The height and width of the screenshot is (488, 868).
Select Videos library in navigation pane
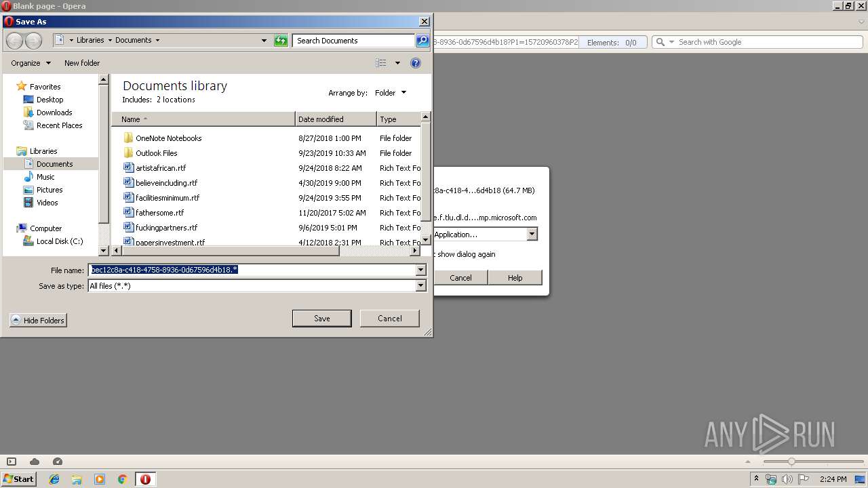(x=47, y=203)
